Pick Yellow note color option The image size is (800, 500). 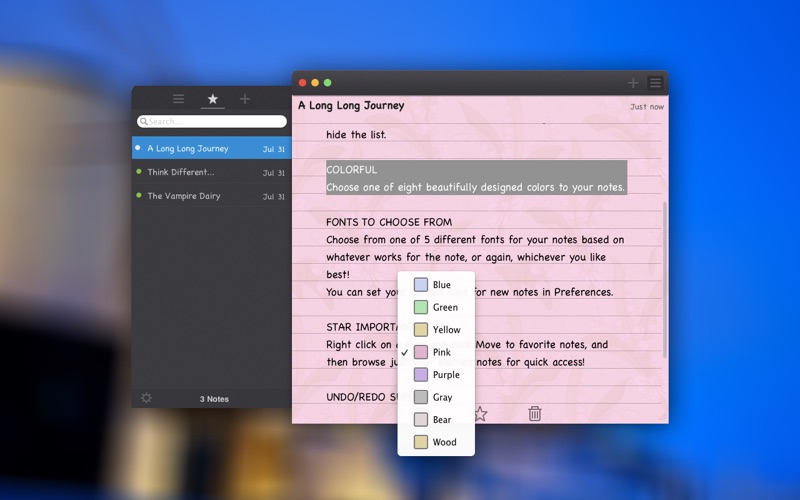point(436,330)
